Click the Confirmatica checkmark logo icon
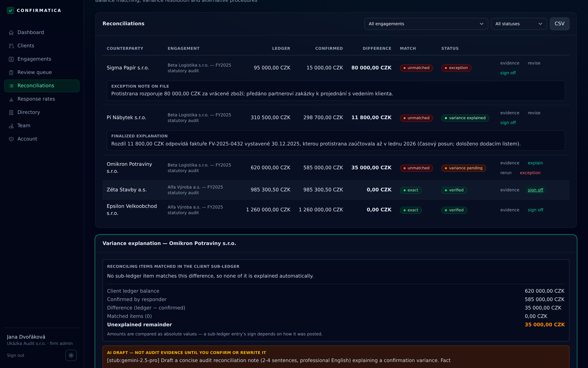 click(10, 11)
